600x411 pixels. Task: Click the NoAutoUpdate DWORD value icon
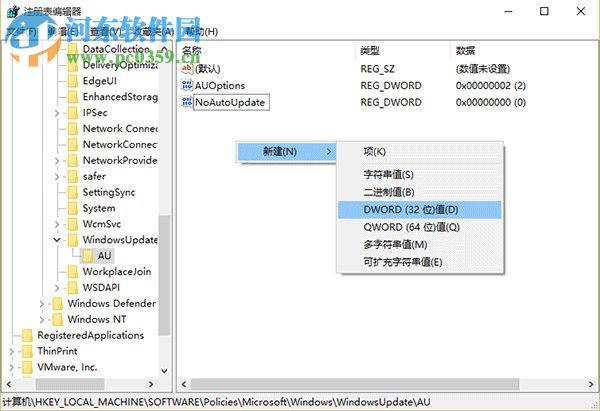coord(187,102)
